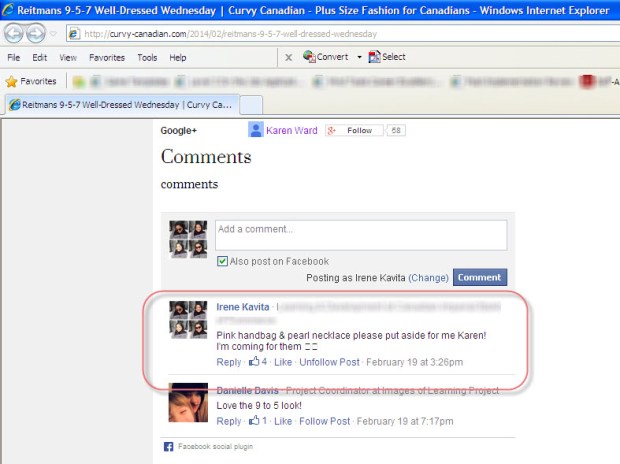
Task: Click thumbs-up icon on Danielle Davis's comment
Action: coord(254,422)
